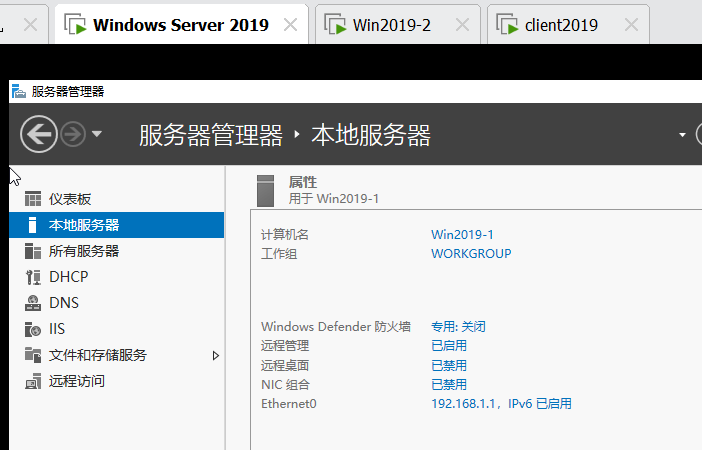Click the 远程访问 icon
Screen dimensions: 702x450
33,381
